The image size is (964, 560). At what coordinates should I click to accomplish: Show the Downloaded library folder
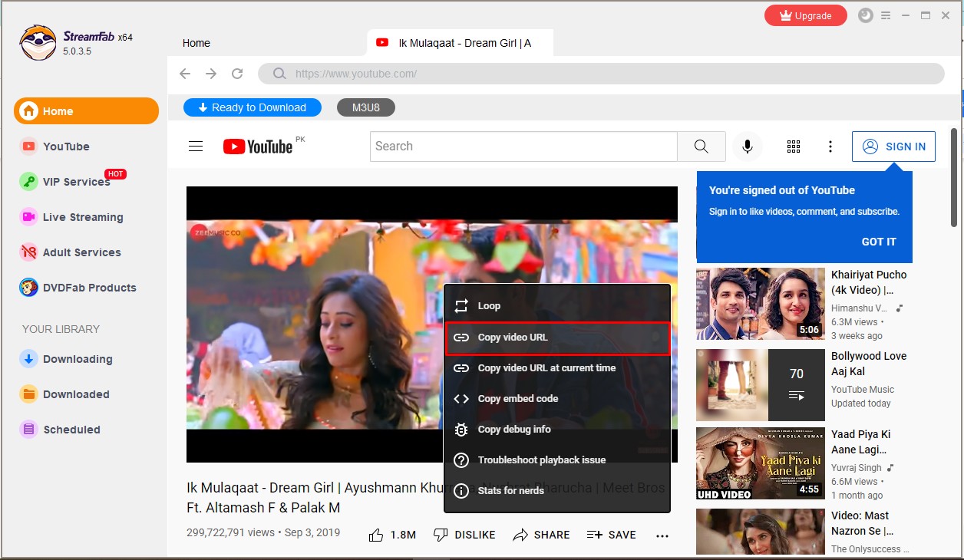point(65,394)
